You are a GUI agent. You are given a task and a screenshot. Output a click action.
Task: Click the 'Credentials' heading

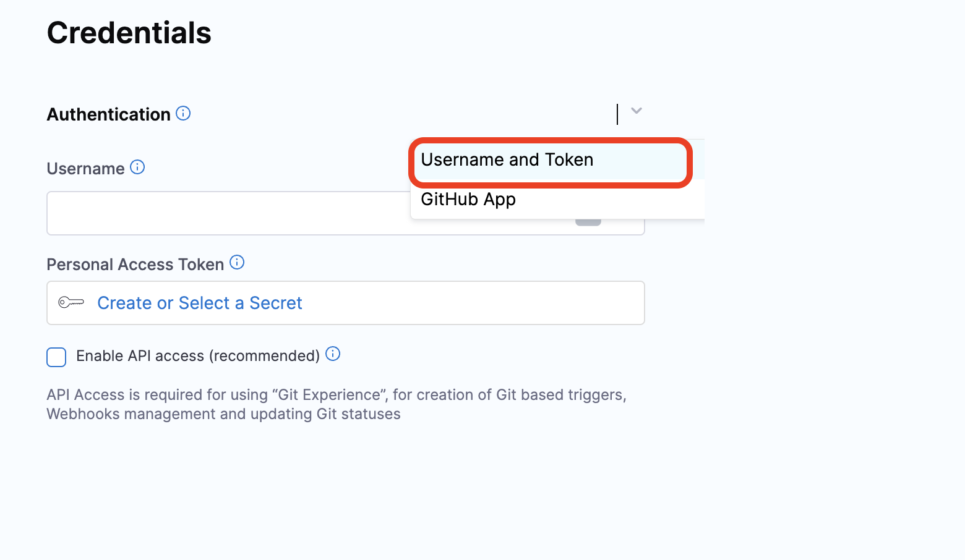tap(129, 33)
